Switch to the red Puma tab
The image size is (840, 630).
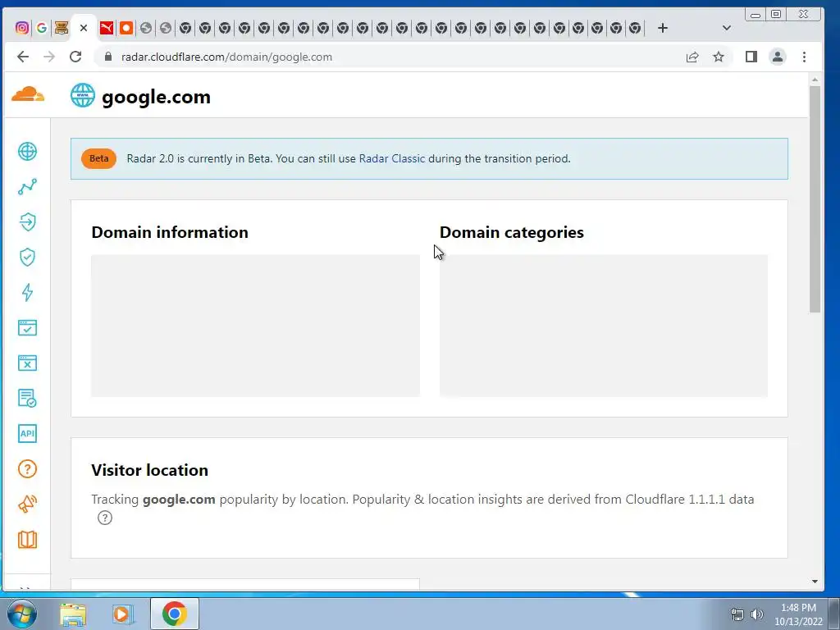point(106,28)
